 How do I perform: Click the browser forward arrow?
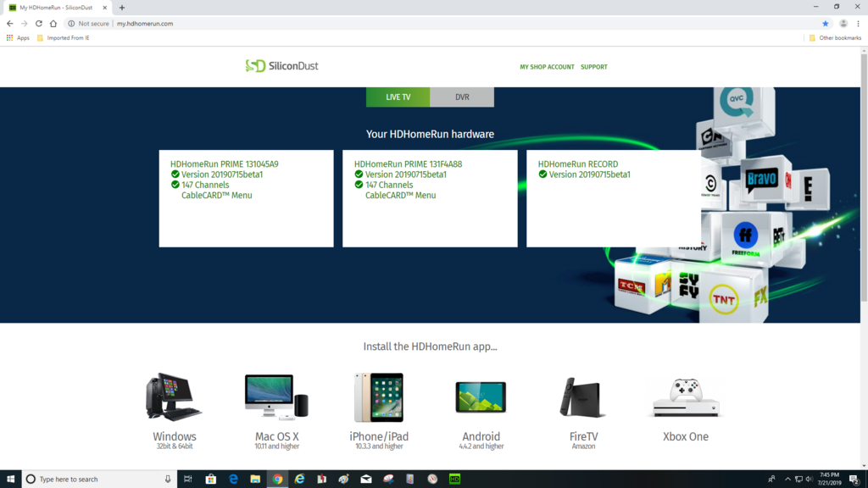(x=25, y=23)
